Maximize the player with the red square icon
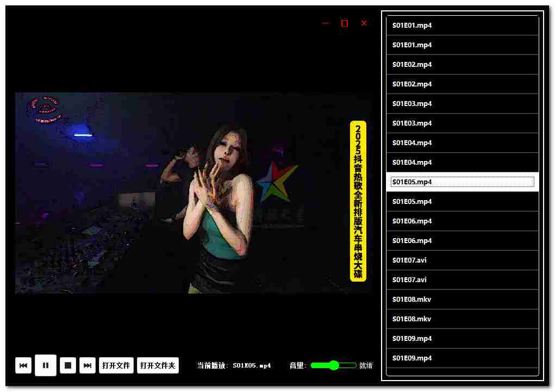The width and height of the screenshot is (555, 392). pos(344,23)
